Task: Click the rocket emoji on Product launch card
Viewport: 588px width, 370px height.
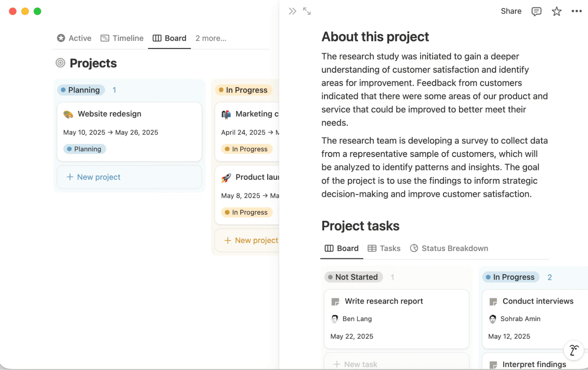Action: (x=226, y=177)
